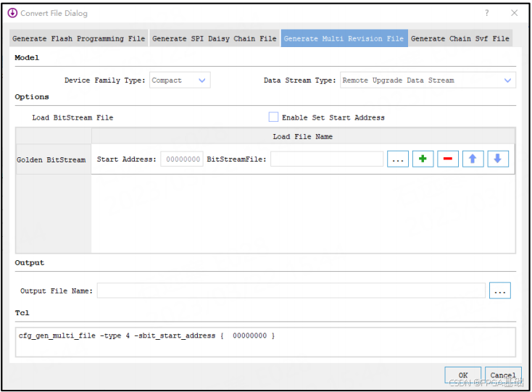Browse for BitStreamFile with ellipsis button
The image size is (532, 392).
click(x=398, y=159)
